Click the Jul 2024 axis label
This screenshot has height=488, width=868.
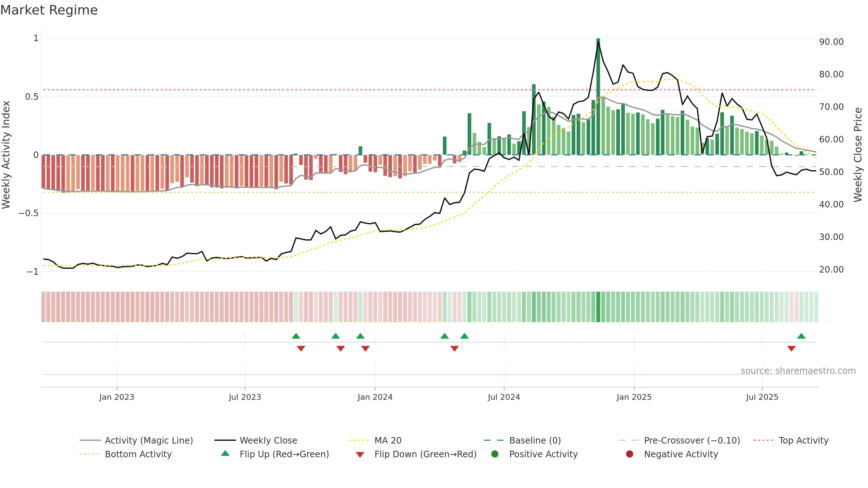pyautogui.click(x=504, y=397)
